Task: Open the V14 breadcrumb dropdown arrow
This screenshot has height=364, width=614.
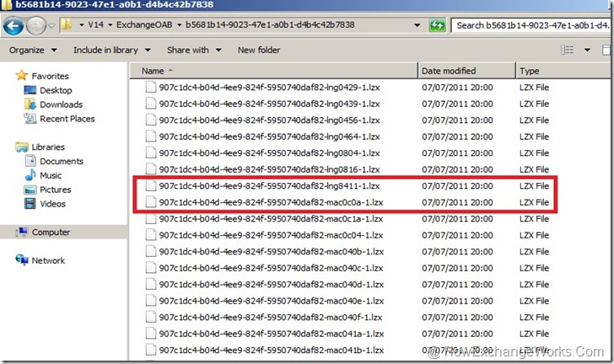Action: click(x=82, y=25)
